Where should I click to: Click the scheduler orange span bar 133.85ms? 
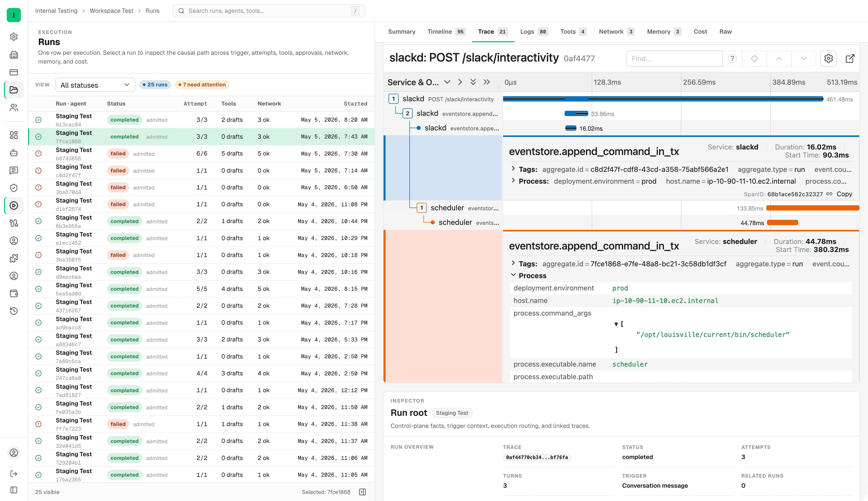[x=813, y=208]
